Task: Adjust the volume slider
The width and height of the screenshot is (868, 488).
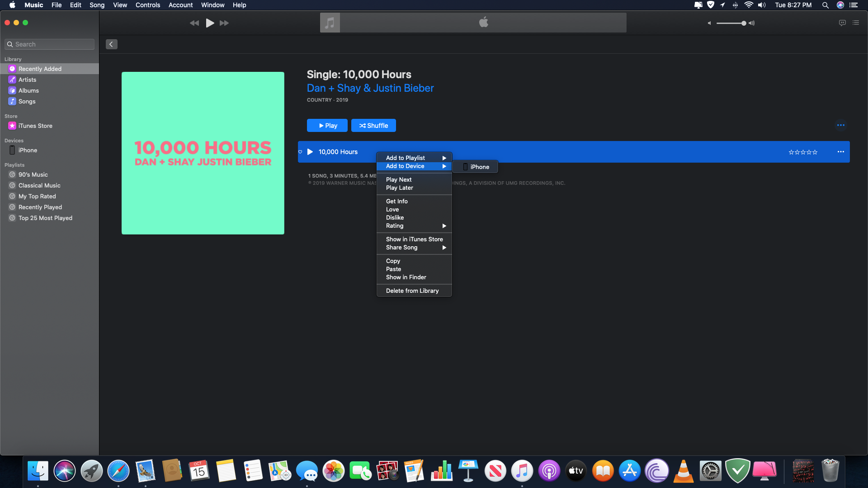Action: 731,23
